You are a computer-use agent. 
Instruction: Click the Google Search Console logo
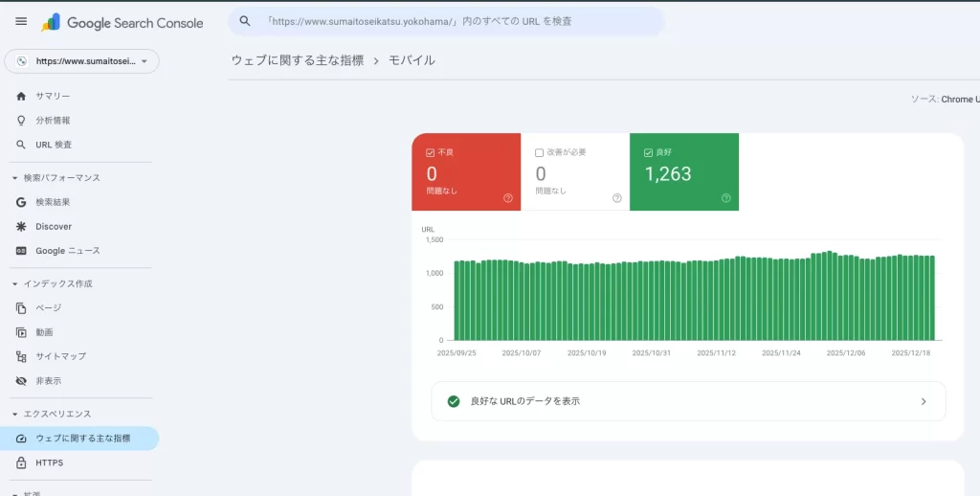click(122, 23)
